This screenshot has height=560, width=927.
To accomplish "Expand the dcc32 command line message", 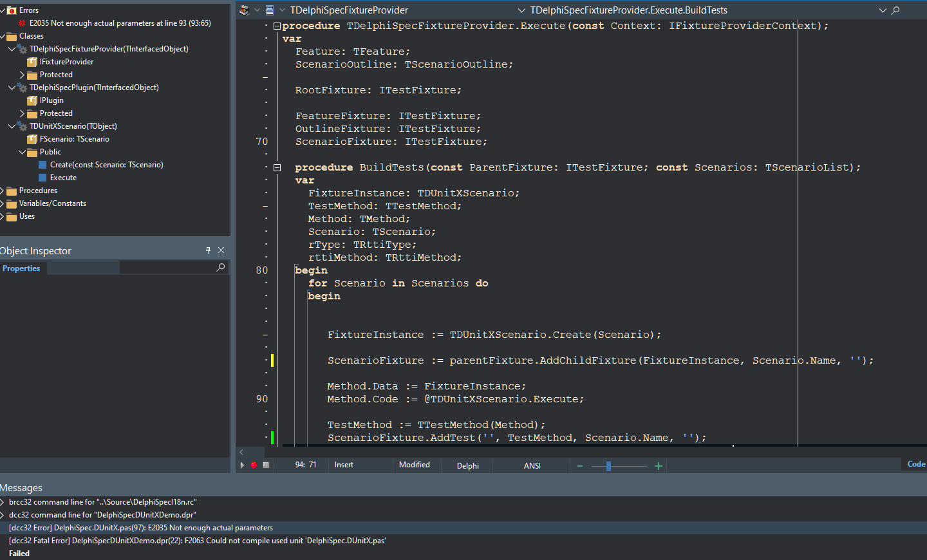I will point(3,515).
